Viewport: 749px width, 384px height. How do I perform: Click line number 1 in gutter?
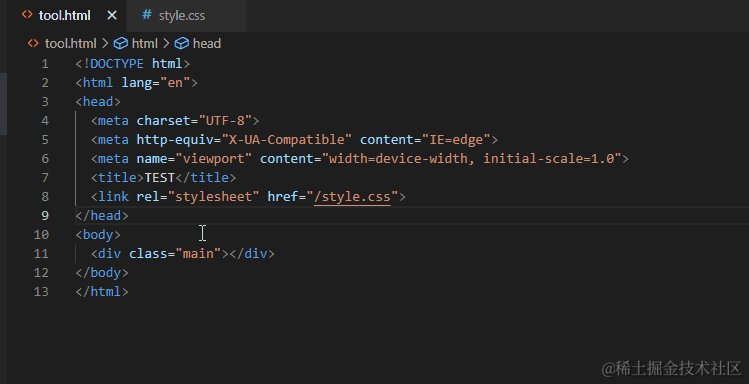click(x=45, y=64)
